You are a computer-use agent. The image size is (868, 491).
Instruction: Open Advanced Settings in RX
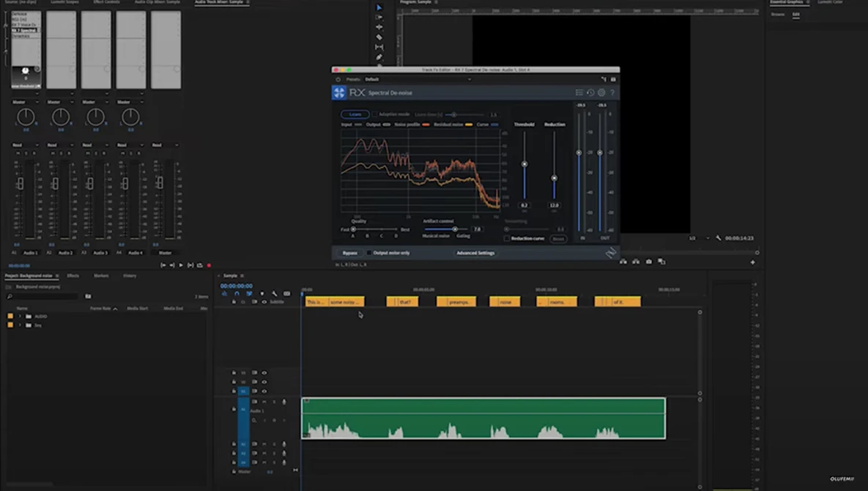tap(475, 253)
